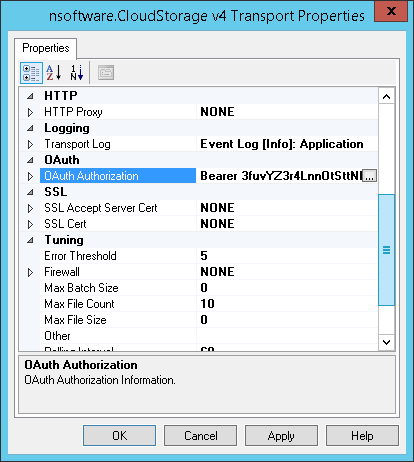Click the OAuth category header text
Screen dimensions: 414x462
tap(62, 160)
